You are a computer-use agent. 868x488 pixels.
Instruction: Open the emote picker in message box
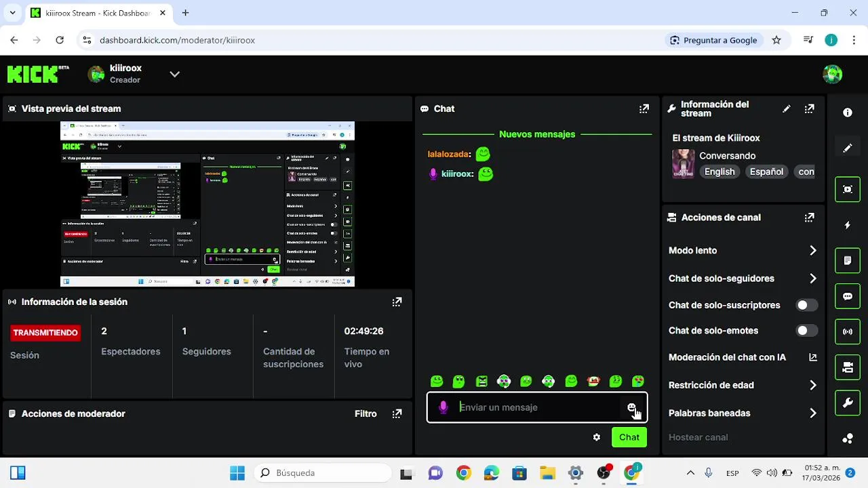pyautogui.click(x=632, y=407)
